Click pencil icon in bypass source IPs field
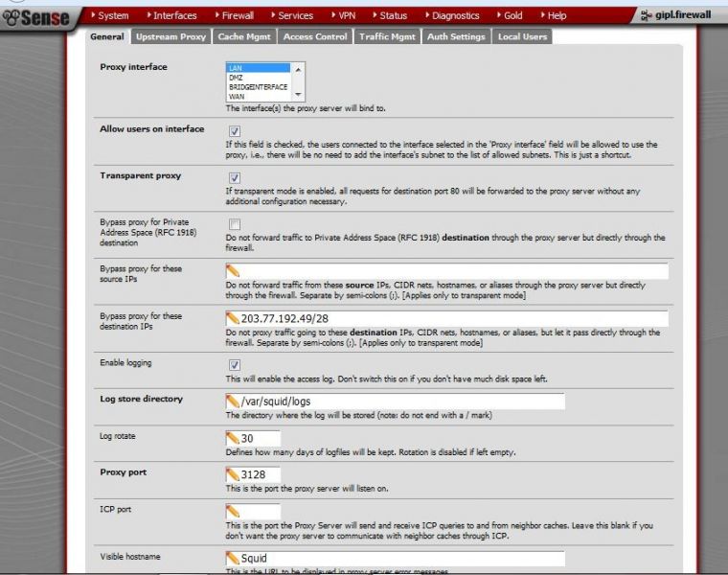Image resolution: width=728 pixels, height=575 pixels. tap(233, 271)
